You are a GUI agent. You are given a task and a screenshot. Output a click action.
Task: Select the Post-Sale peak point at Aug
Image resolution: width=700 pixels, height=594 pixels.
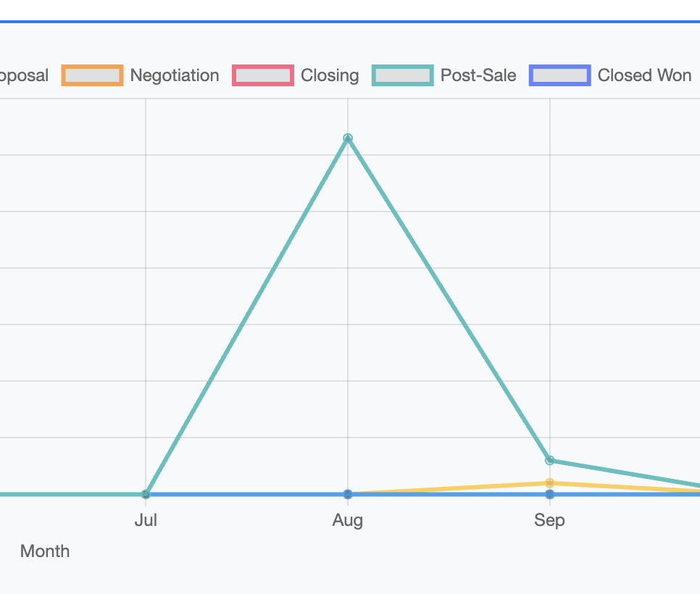point(348,138)
